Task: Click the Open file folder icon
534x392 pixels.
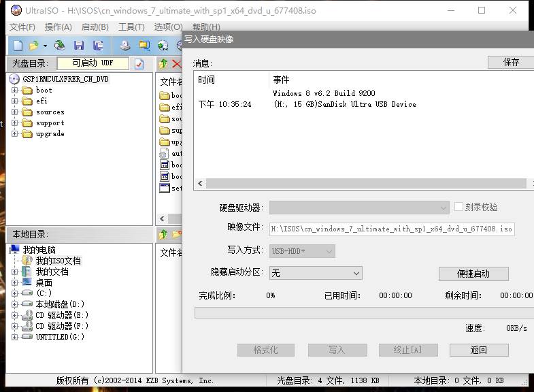Action: coord(34,46)
